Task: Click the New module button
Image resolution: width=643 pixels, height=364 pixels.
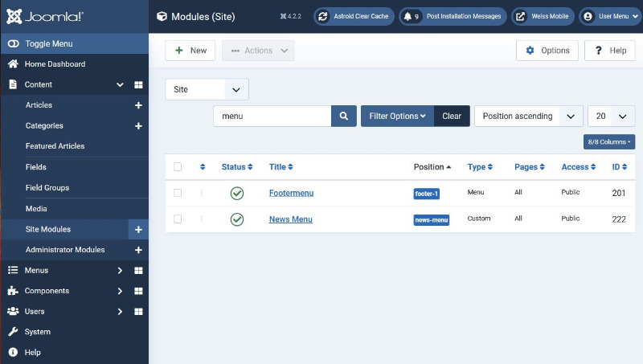Action: 190,51
